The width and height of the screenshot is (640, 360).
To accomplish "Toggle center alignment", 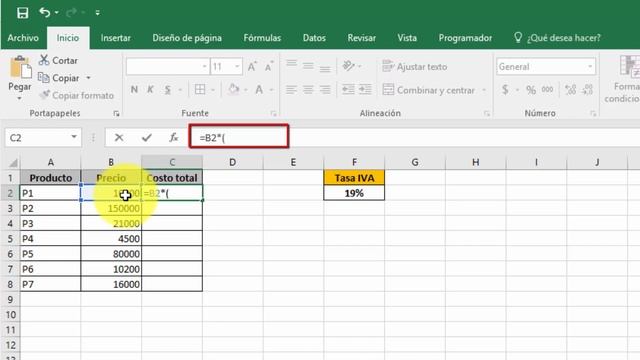I will point(308,89).
